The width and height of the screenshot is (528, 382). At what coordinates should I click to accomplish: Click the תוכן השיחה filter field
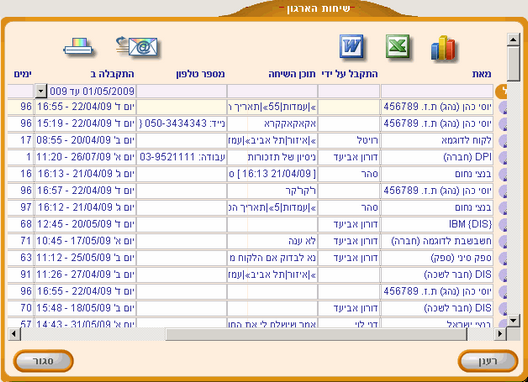point(272,91)
